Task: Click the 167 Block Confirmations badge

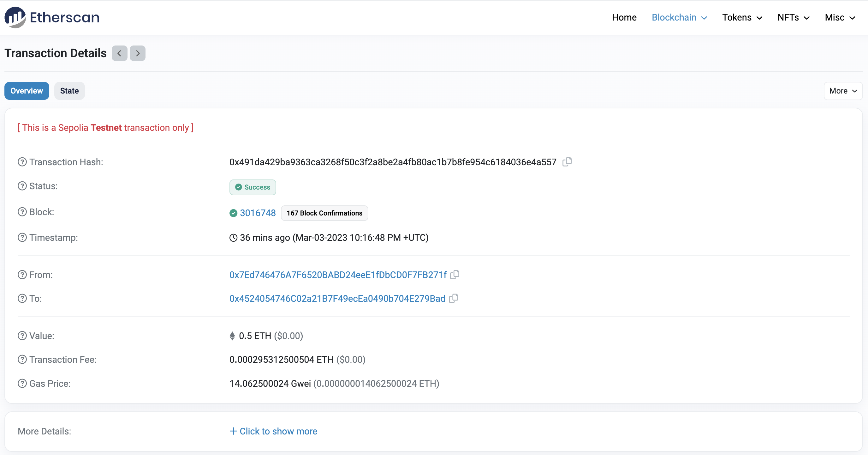Action: (324, 213)
